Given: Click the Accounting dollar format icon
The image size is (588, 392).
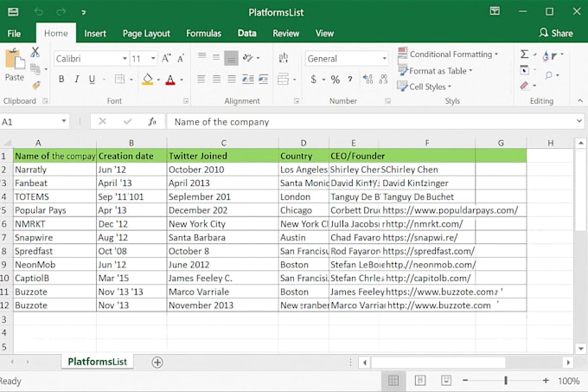Looking at the screenshot, I should coord(314,79).
